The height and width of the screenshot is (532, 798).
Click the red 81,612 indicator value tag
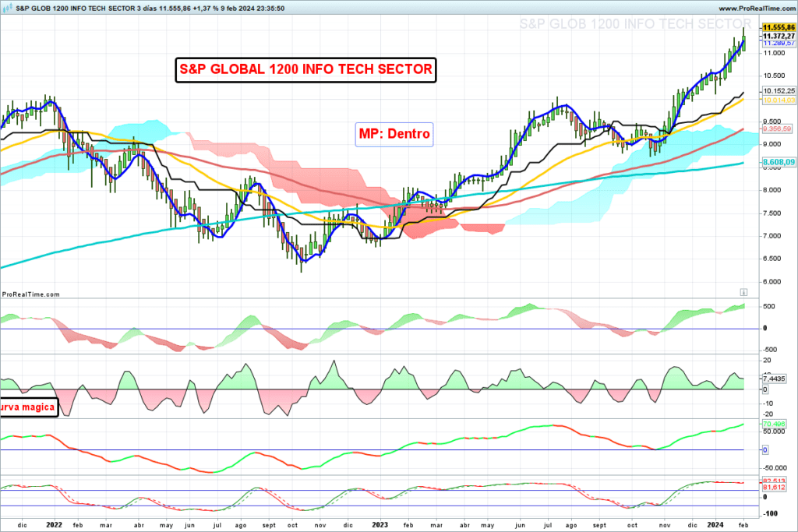(x=774, y=488)
